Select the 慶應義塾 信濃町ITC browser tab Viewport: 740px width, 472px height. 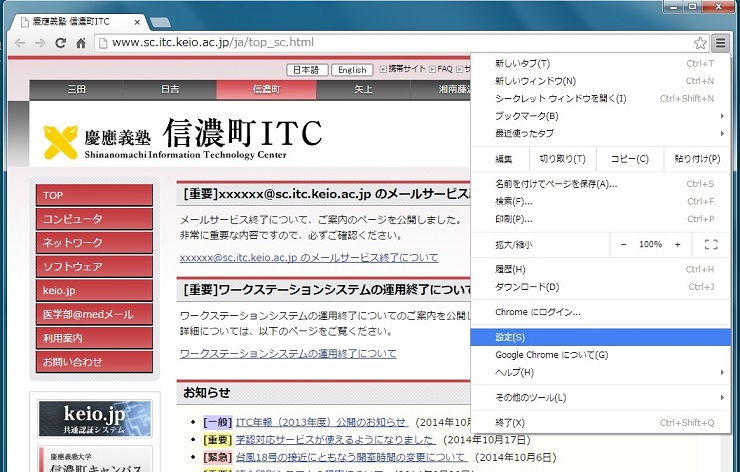[78, 22]
